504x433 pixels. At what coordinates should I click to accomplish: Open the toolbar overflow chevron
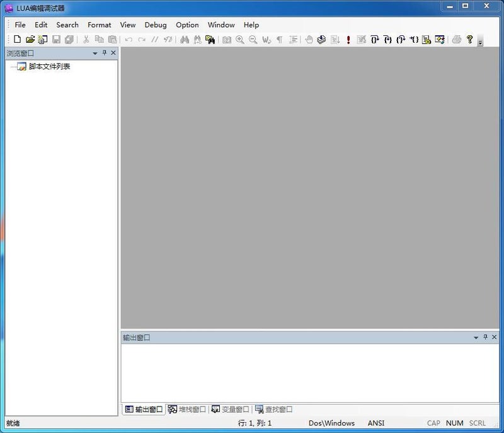point(479,42)
